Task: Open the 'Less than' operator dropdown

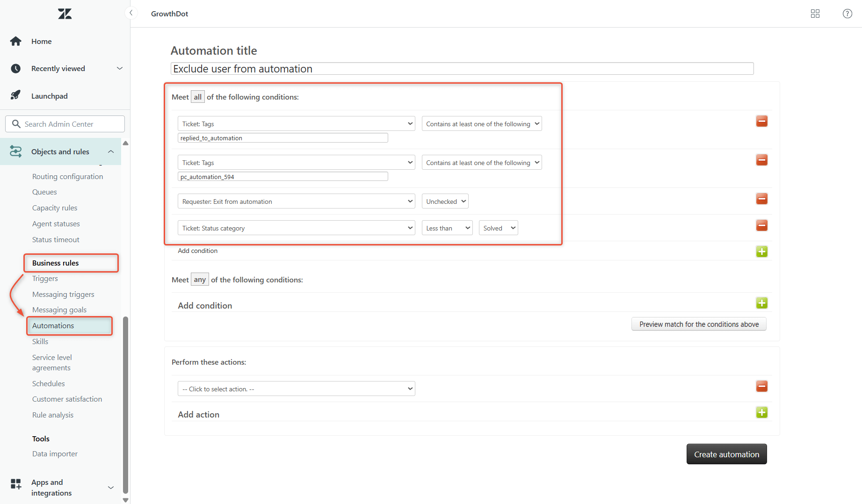Action: [x=447, y=228]
